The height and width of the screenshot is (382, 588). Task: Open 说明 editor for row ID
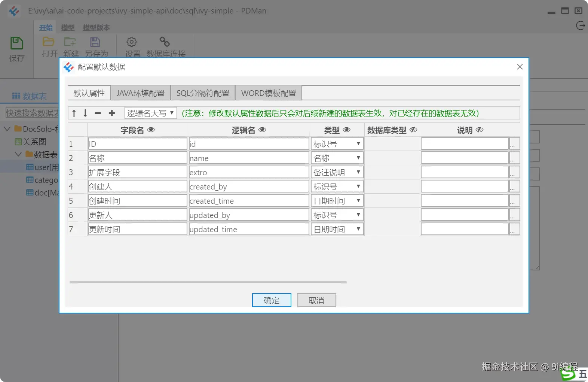click(514, 144)
